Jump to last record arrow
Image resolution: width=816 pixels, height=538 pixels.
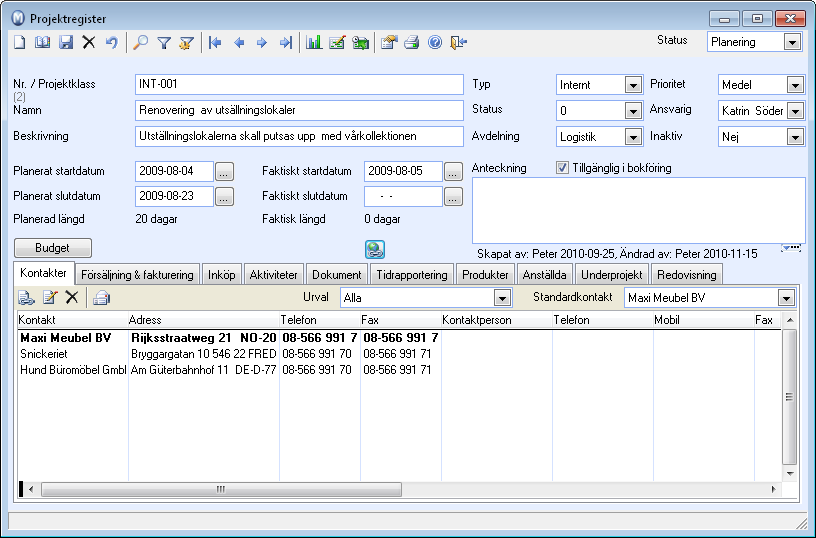(286, 42)
